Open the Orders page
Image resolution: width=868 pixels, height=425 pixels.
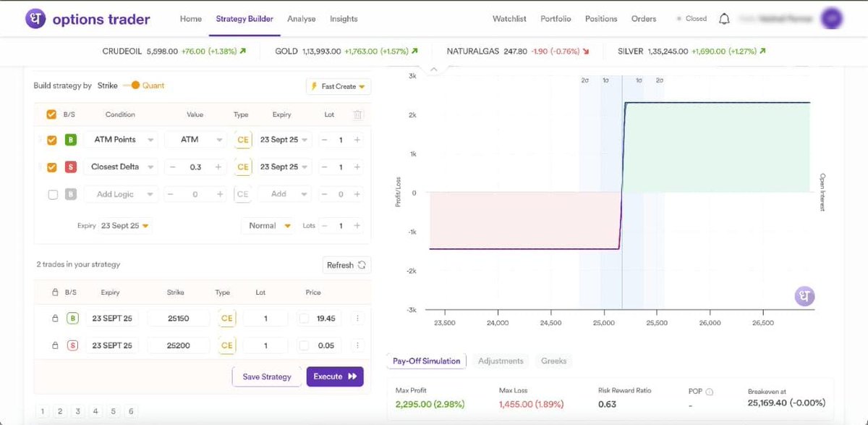[644, 19]
